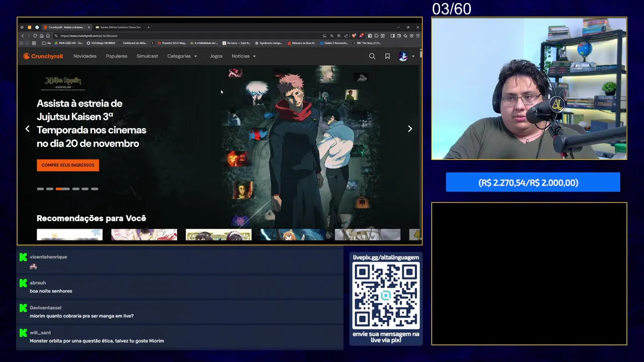This screenshot has height=362, width=644.
Task: Open the Brave Rewards triangle icon
Action: point(361,36)
